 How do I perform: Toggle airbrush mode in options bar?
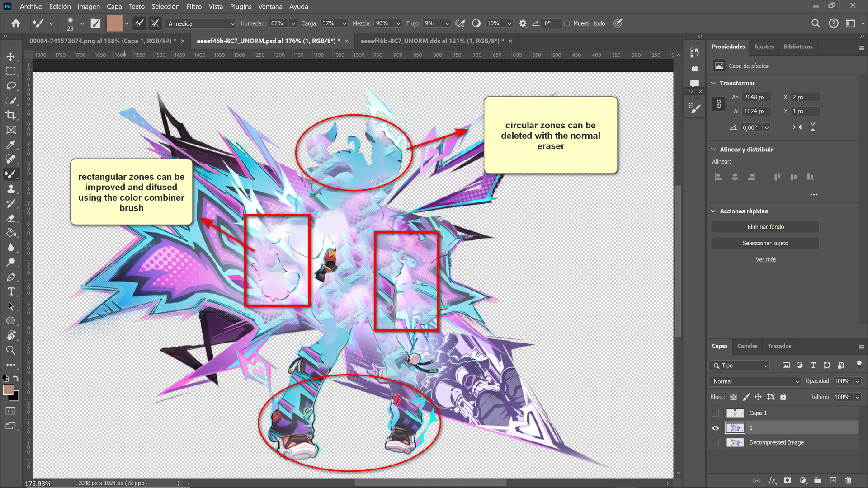[x=460, y=23]
